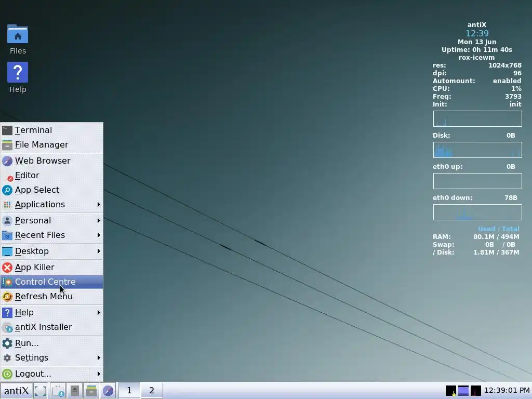
Task: Launch the web browser compass icon on the taskbar
Action: pyautogui.click(x=108, y=391)
